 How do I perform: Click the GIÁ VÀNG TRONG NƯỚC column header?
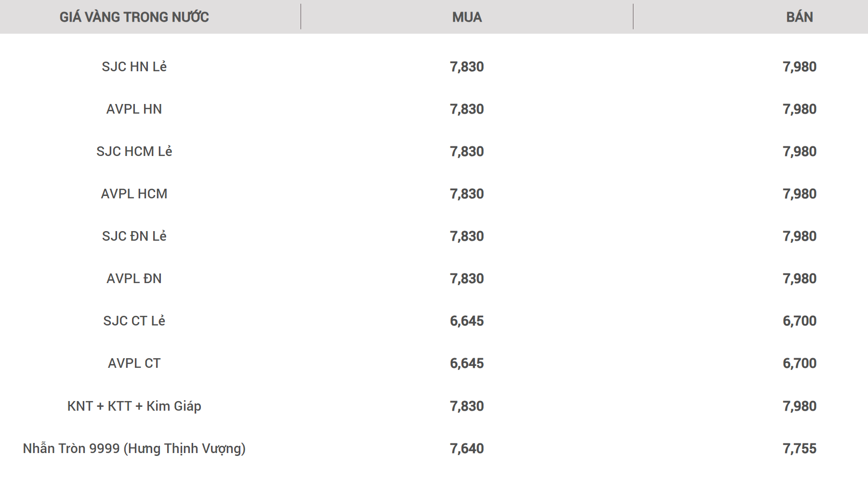[134, 17]
